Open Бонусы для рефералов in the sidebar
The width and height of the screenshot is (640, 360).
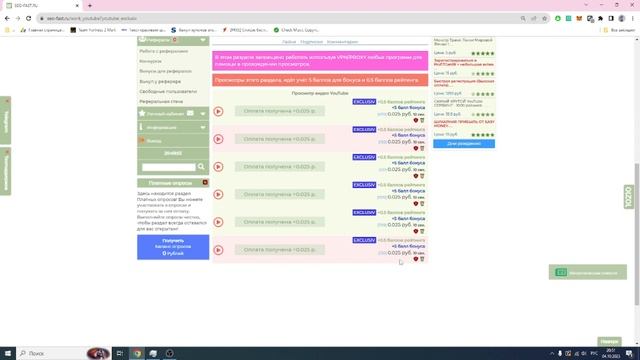pos(165,71)
